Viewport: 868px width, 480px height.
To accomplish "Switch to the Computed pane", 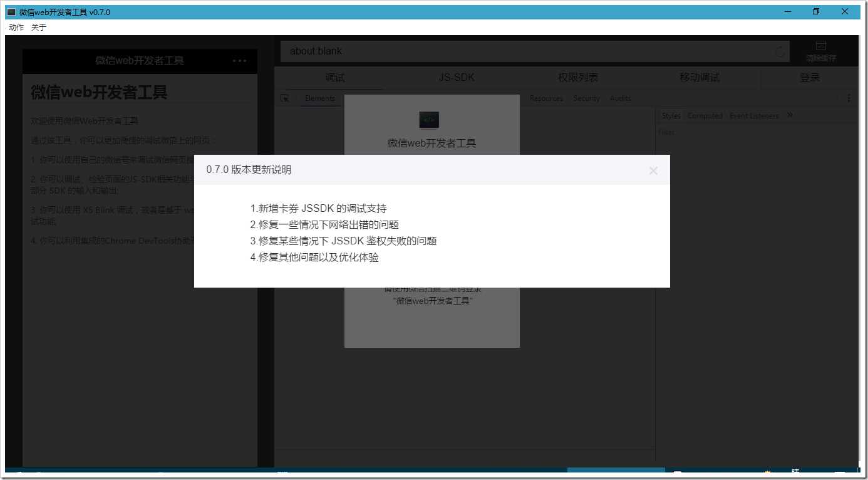I will tap(705, 116).
